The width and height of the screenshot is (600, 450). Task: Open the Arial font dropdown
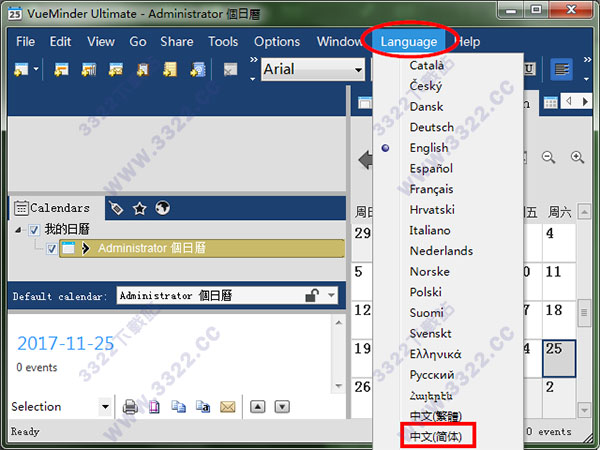click(x=358, y=70)
